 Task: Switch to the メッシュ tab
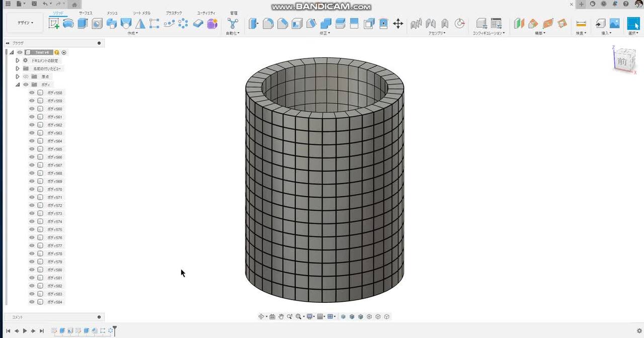click(x=112, y=13)
